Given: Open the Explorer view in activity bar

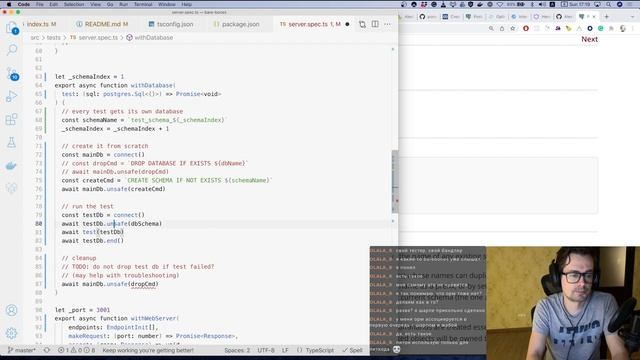Looking at the screenshot, I should [11, 28].
